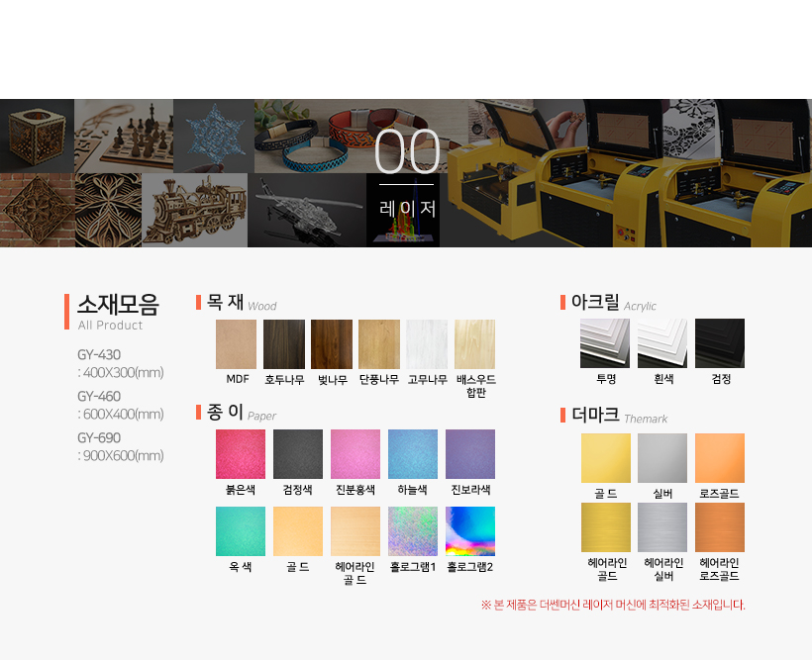Click the wooden locomotive model photo
The height and width of the screenshot is (660, 812).
point(195,210)
